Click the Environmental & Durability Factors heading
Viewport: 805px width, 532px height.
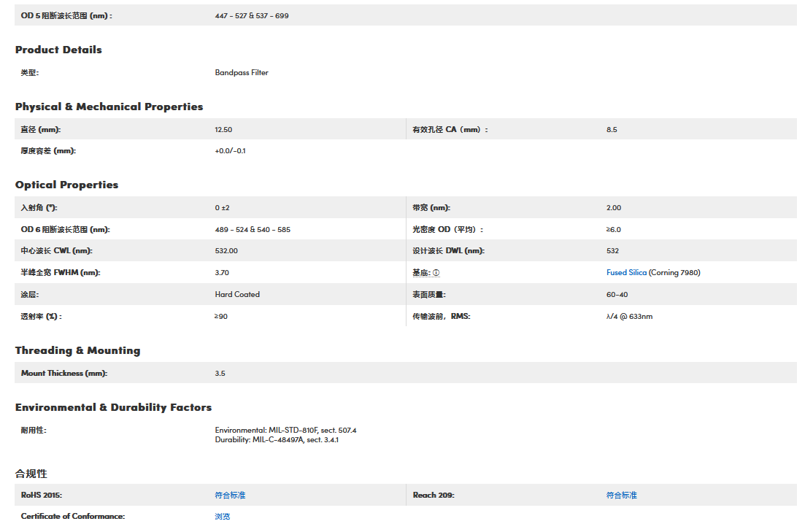[x=113, y=407]
